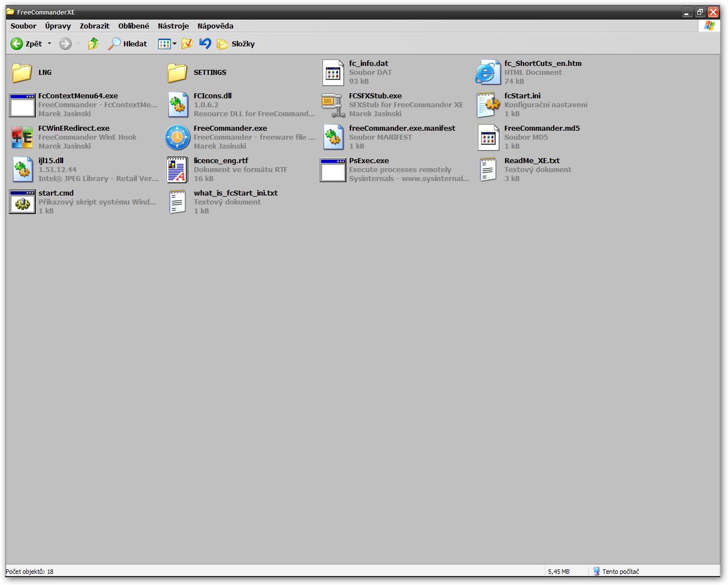Select the what_is_fcStart_ini.txt file icon
The height and width of the screenshot is (585, 728).
pyautogui.click(x=178, y=202)
